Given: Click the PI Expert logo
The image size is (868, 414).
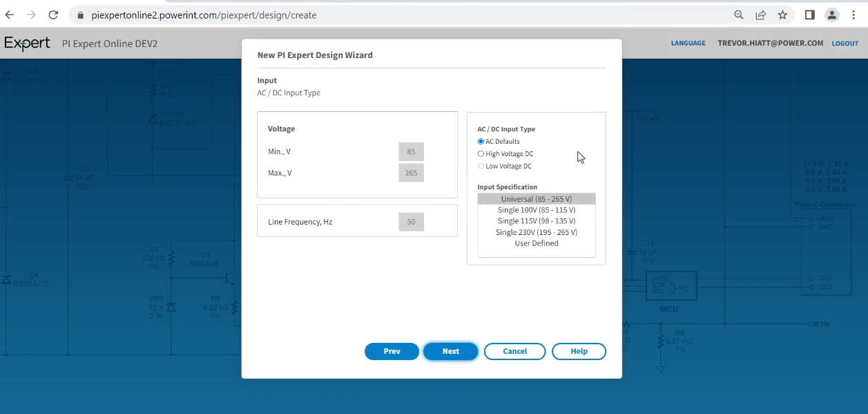Looking at the screenshot, I should coord(27,44).
